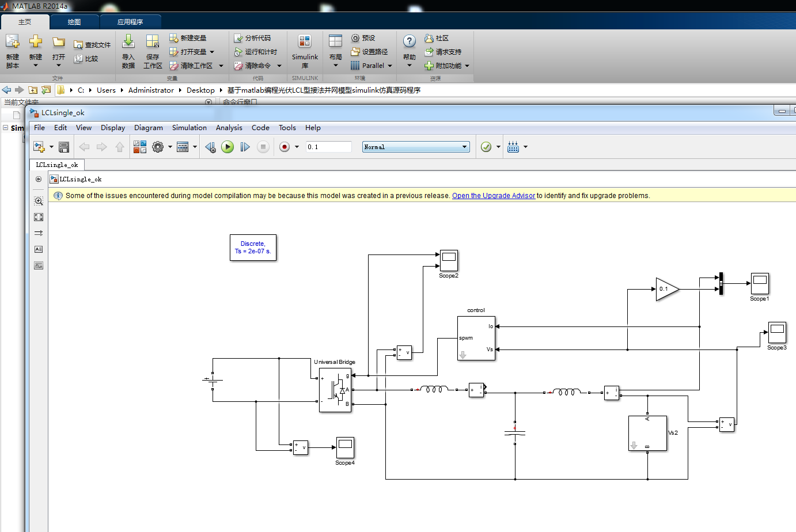This screenshot has height=532, width=796.
Task: Select the control subsystem block
Action: [x=476, y=339]
